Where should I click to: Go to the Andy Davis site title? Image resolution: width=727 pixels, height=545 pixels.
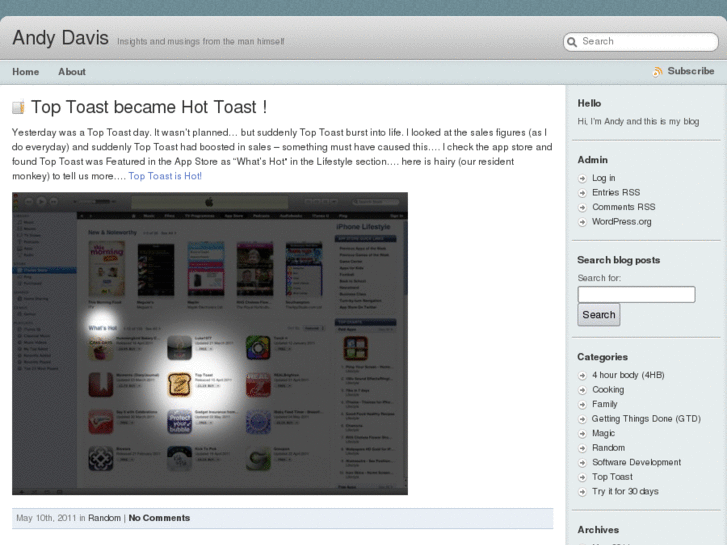click(x=60, y=38)
